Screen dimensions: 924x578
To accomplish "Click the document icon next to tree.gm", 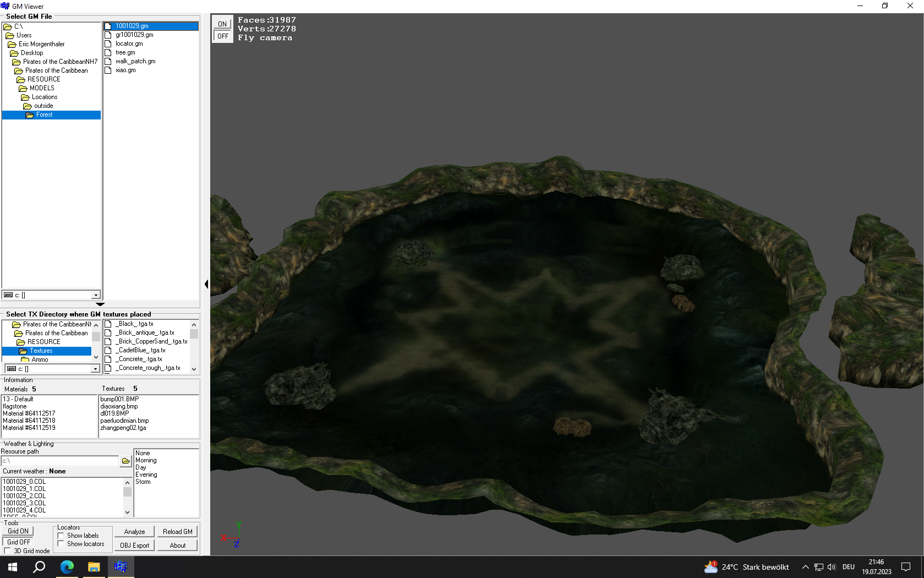I will pos(108,52).
